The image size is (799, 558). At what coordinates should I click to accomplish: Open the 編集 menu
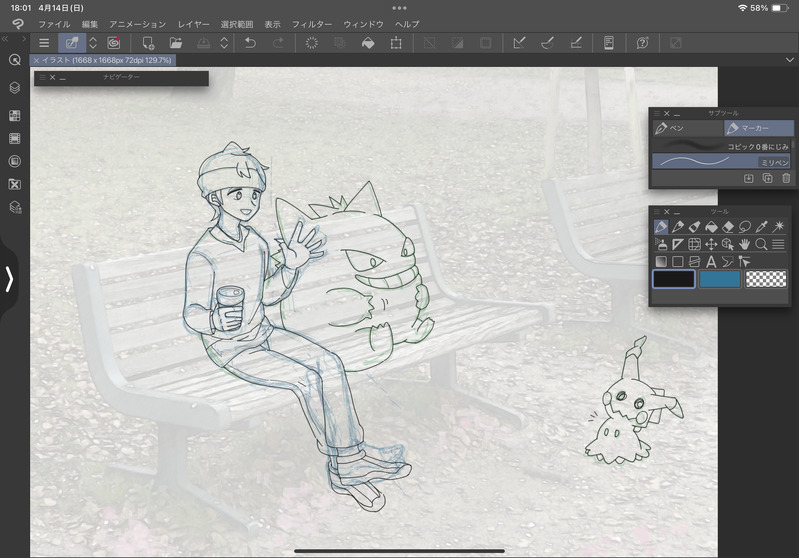tap(90, 24)
